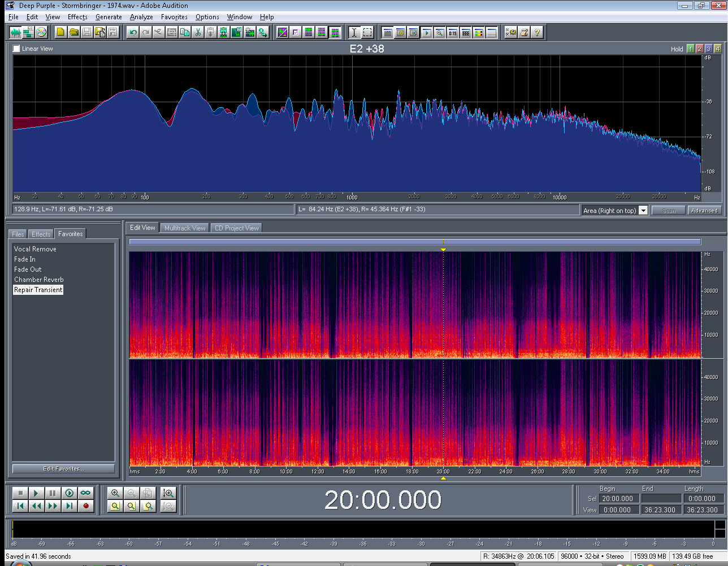Start playback with Play button
728x566 pixels.
pyautogui.click(x=37, y=493)
